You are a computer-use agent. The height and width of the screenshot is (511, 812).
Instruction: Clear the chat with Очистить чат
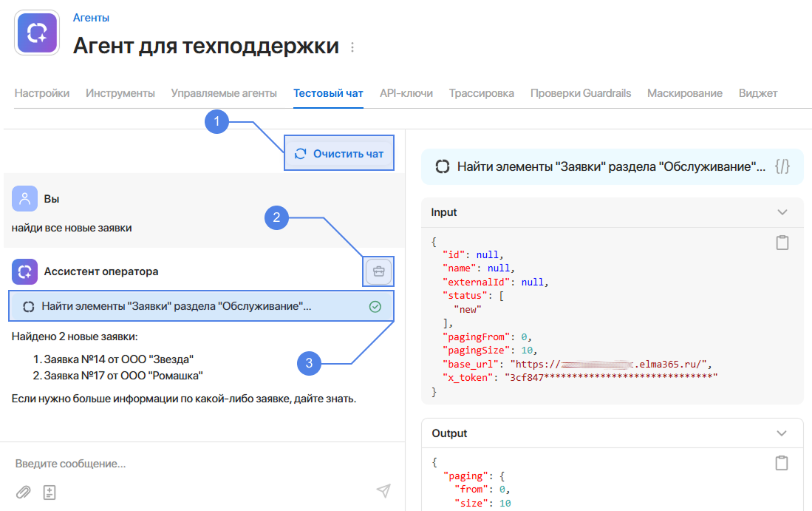[x=339, y=153]
